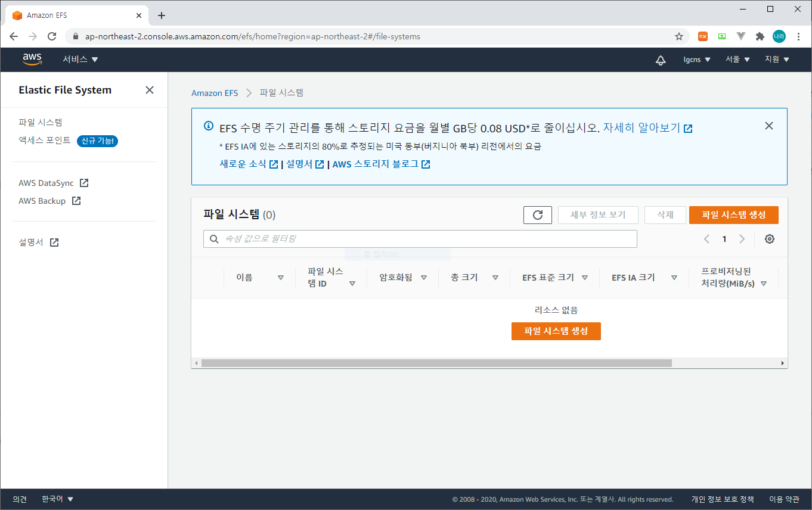
Task: Open table preferences gear icon
Action: [x=770, y=239]
